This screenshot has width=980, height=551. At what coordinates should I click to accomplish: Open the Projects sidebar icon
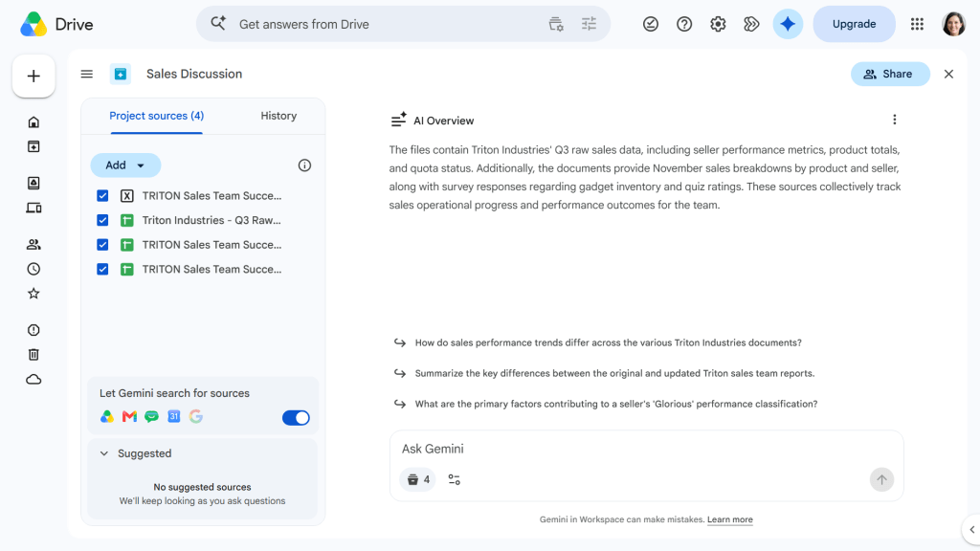pos(33,146)
